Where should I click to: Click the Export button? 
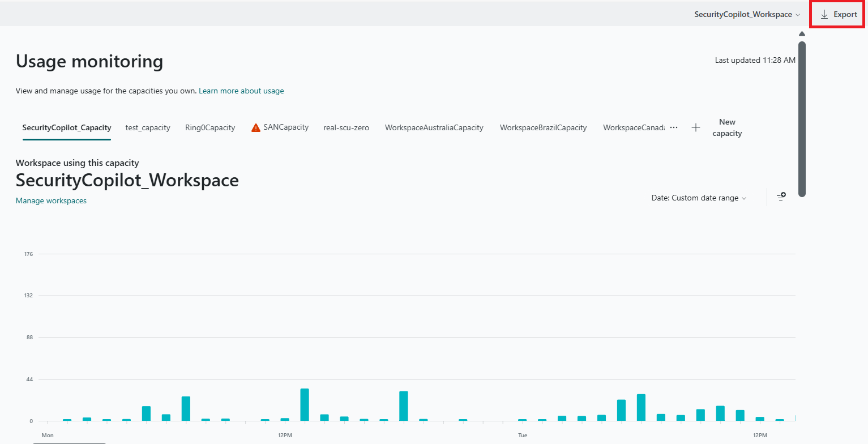click(837, 14)
